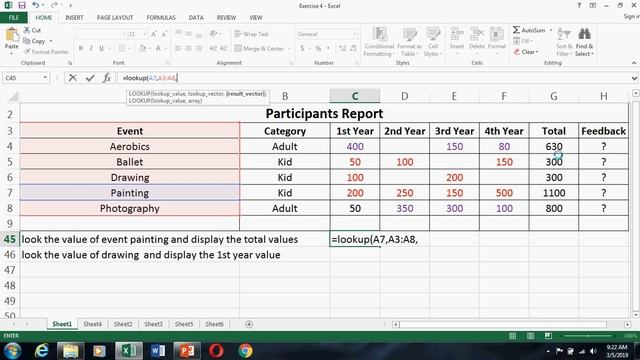Click the Format as Table icon
The height and width of the screenshot is (360, 640).
(x=409, y=34)
